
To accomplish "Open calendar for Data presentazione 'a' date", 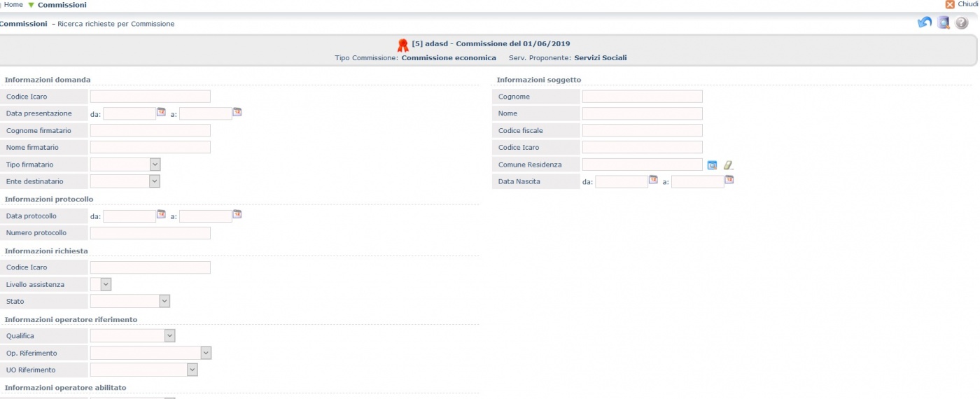I will [237, 112].
